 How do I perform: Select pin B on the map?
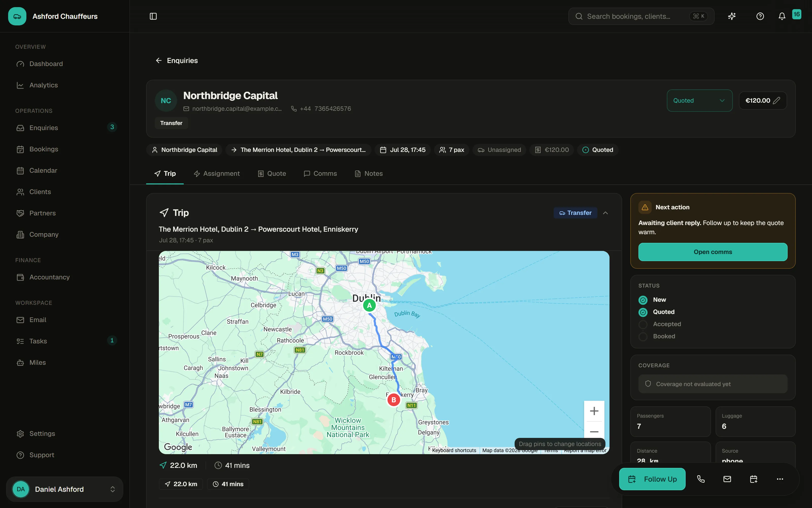(x=394, y=400)
